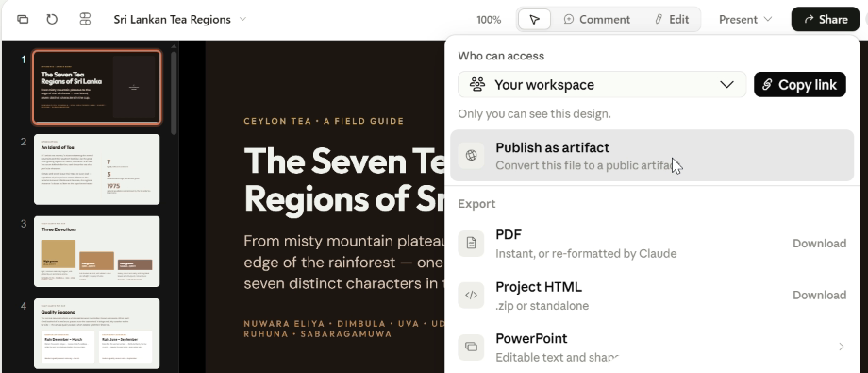Click the PowerPoint slides icon
The height and width of the screenshot is (373, 868).
[x=471, y=347]
